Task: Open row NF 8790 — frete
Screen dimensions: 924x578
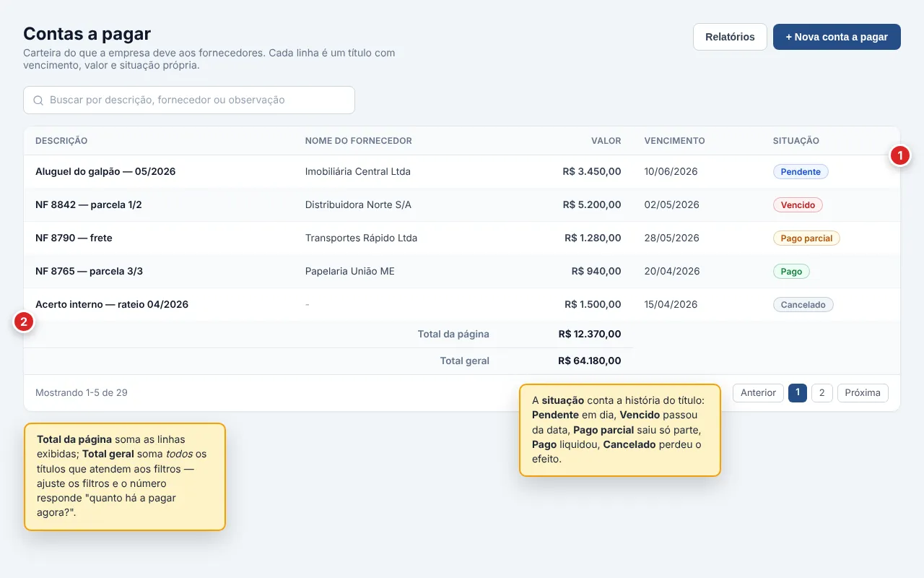Action: pos(462,238)
